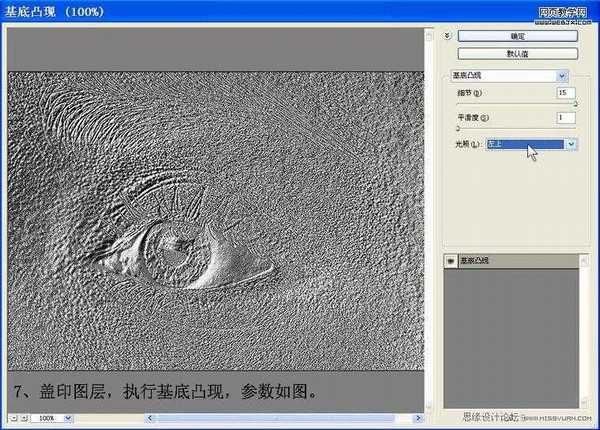
Task: Click the zoom out minus button
Action: click(13, 418)
